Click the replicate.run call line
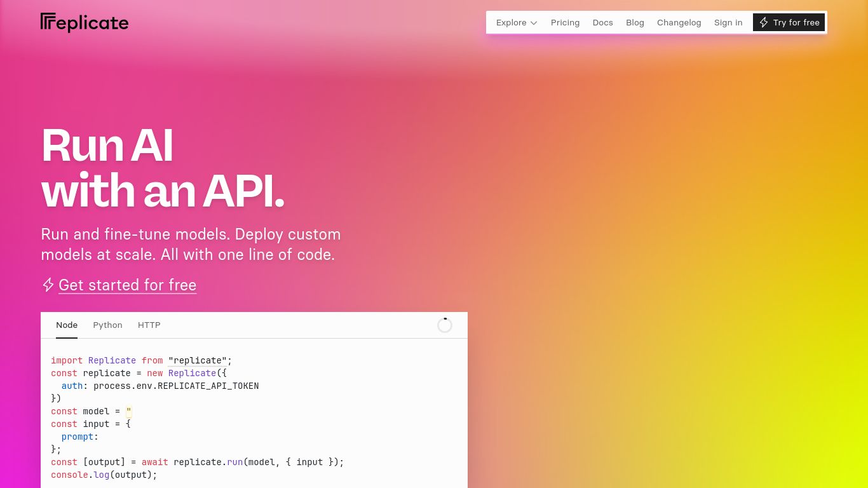This screenshot has width=868, height=488. [197, 462]
